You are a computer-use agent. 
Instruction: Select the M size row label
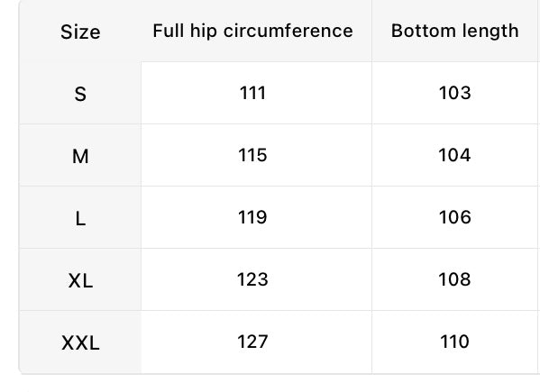[x=80, y=156]
